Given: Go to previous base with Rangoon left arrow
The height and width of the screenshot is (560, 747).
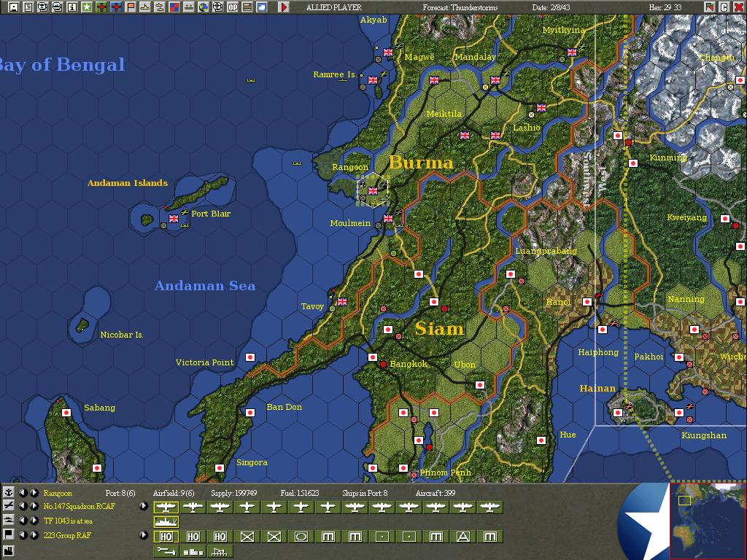Looking at the screenshot, I should point(23,492).
